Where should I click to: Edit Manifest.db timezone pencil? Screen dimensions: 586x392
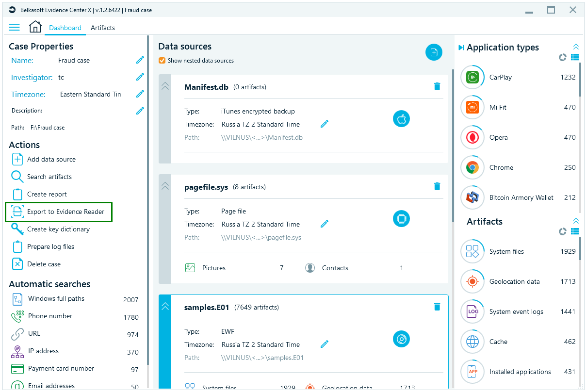[x=325, y=124]
